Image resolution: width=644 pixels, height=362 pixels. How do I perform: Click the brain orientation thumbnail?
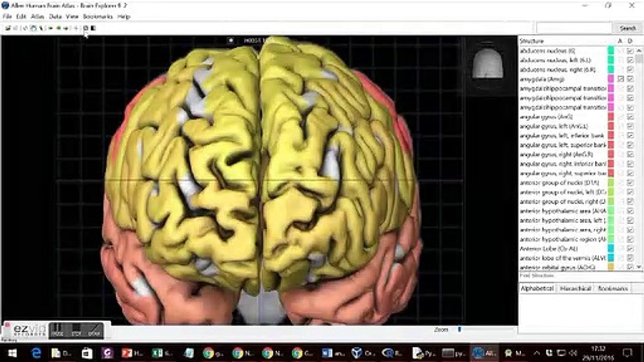coord(488,64)
